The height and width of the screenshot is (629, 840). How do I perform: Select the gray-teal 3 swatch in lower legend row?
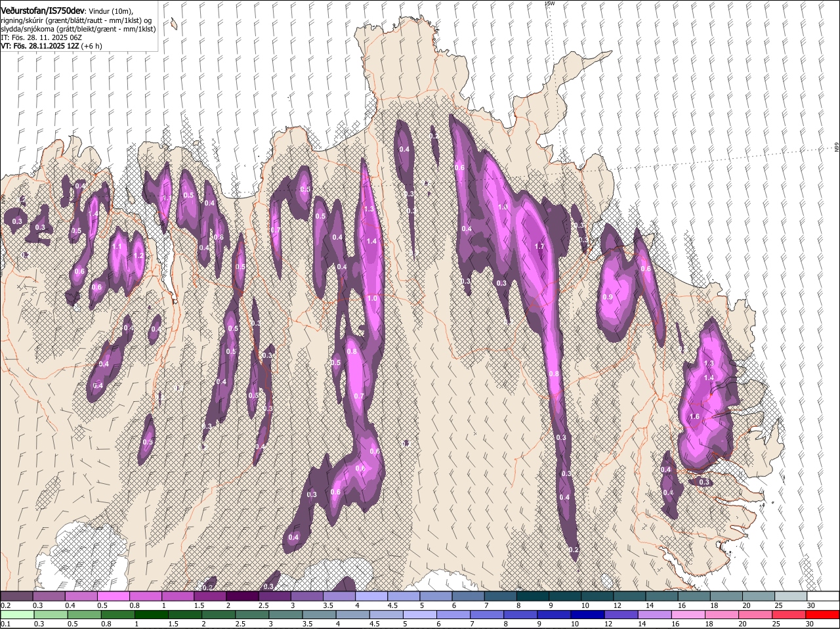pos(285,615)
